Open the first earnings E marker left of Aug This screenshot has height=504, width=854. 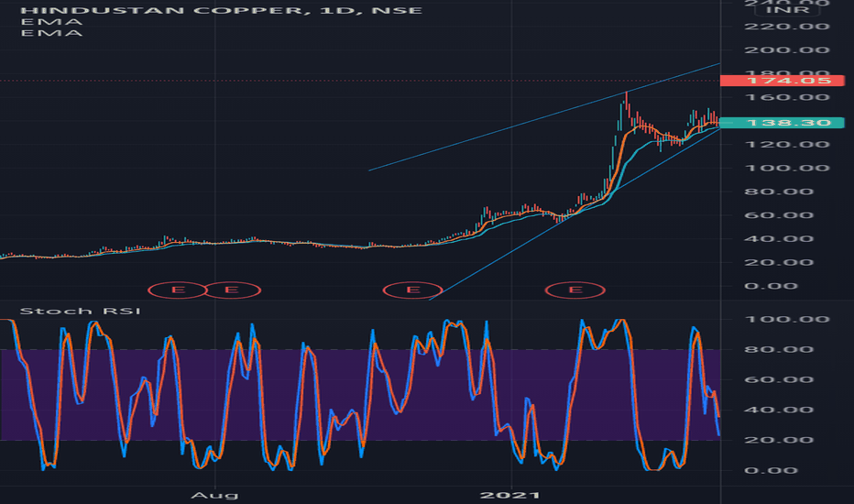pyautogui.click(x=178, y=290)
